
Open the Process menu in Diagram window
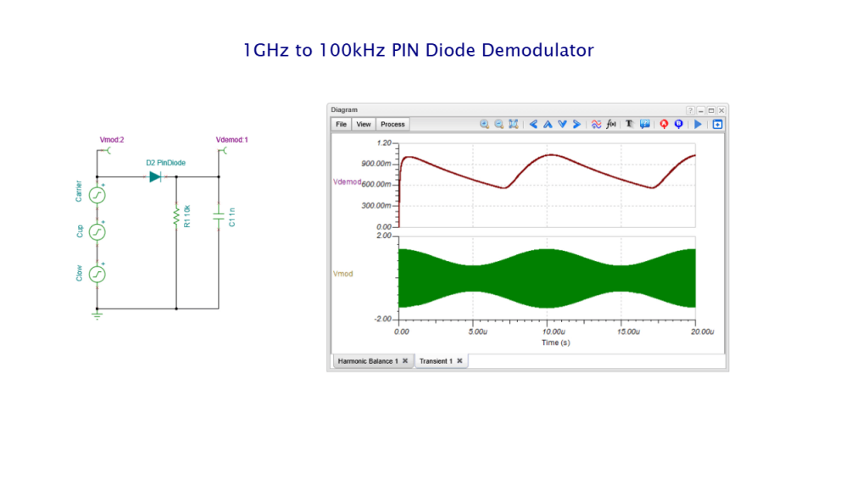[x=392, y=124]
